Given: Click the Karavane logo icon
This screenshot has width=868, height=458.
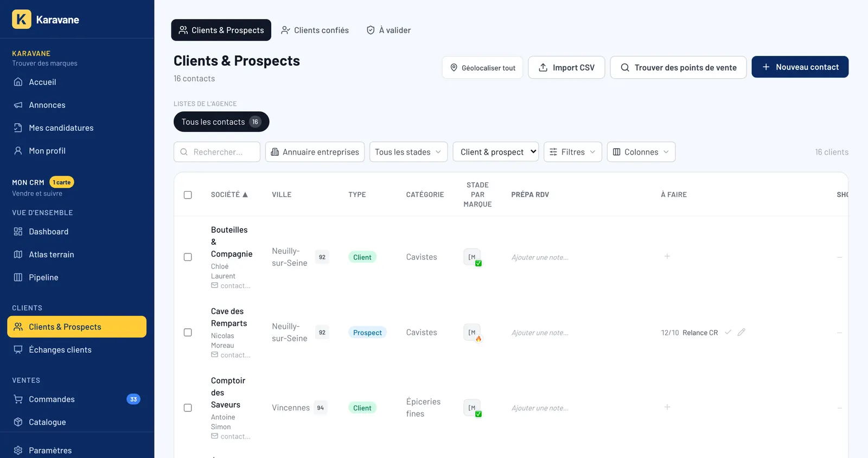Looking at the screenshot, I should click(22, 20).
